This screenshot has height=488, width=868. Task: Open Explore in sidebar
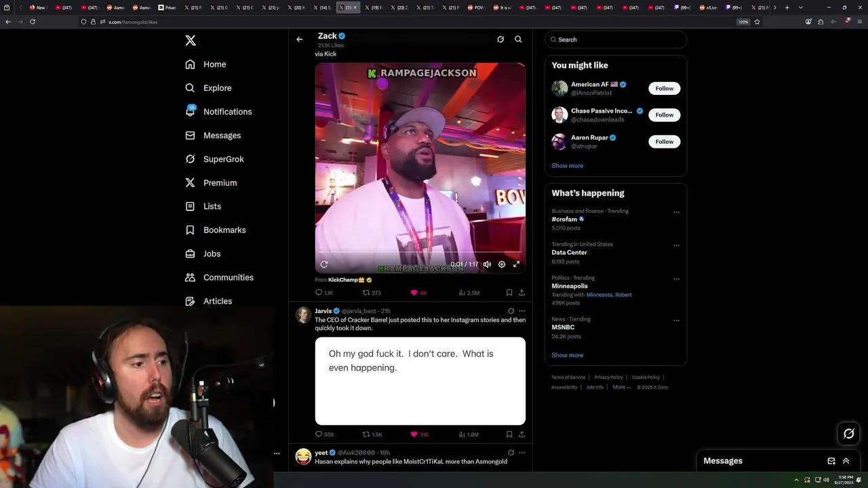coord(208,88)
